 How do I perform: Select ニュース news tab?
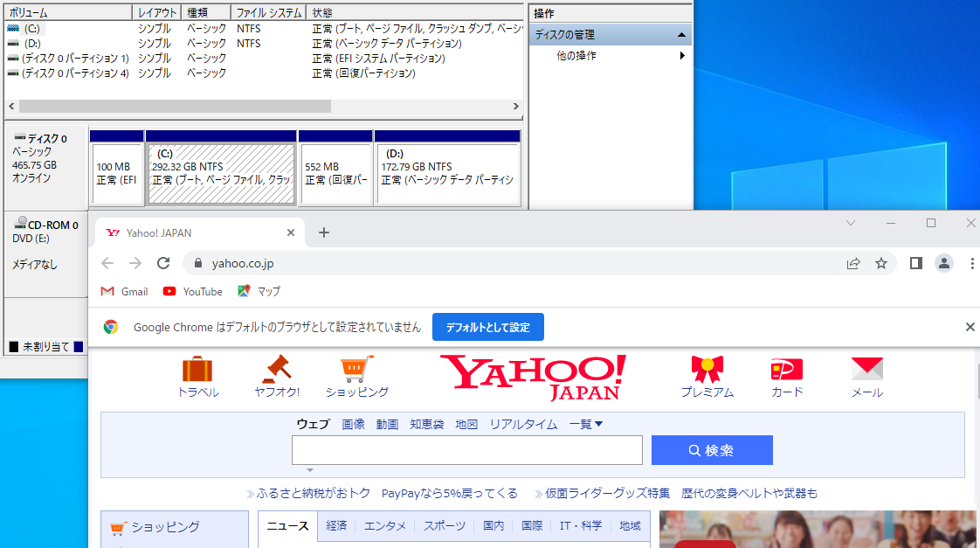coord(287,526)
